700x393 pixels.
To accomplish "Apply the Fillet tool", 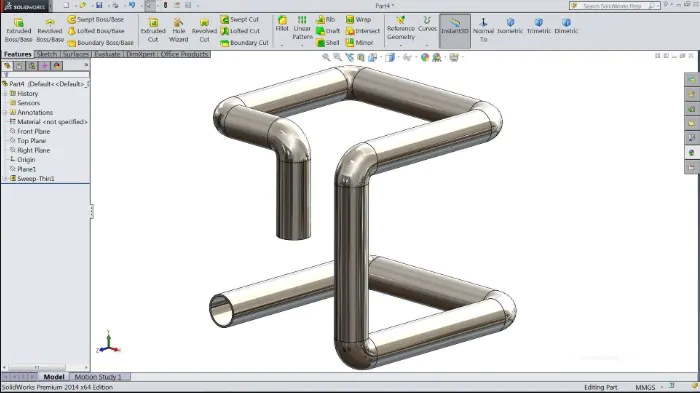I will pos(282,24).
